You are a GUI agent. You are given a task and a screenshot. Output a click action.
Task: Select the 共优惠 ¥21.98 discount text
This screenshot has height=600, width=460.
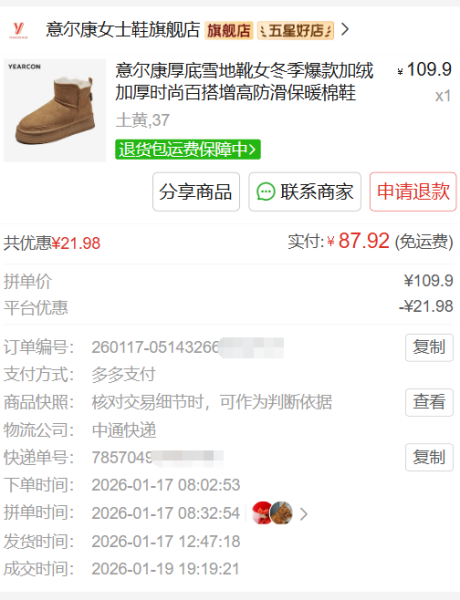(52, 243)
